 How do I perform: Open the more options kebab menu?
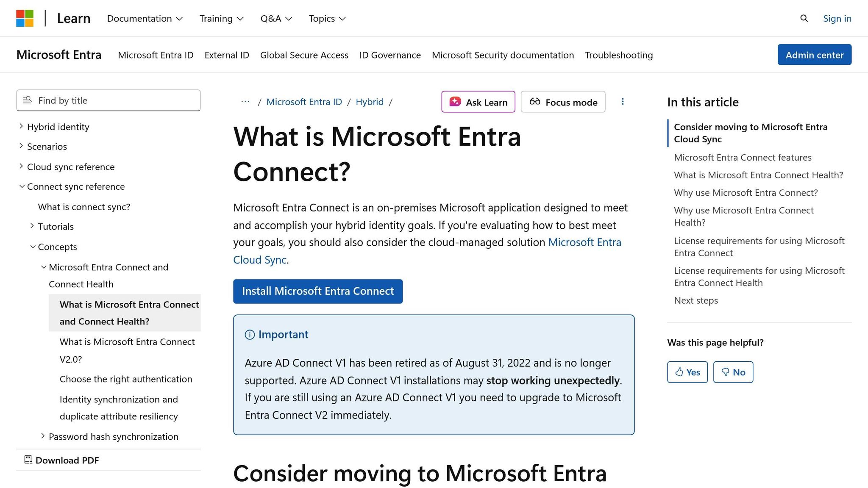coord(623,102)
